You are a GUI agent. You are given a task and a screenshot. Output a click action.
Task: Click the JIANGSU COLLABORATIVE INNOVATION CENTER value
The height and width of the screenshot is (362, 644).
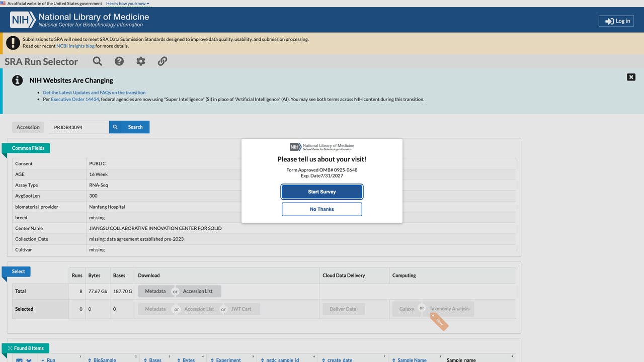(155, 228)
